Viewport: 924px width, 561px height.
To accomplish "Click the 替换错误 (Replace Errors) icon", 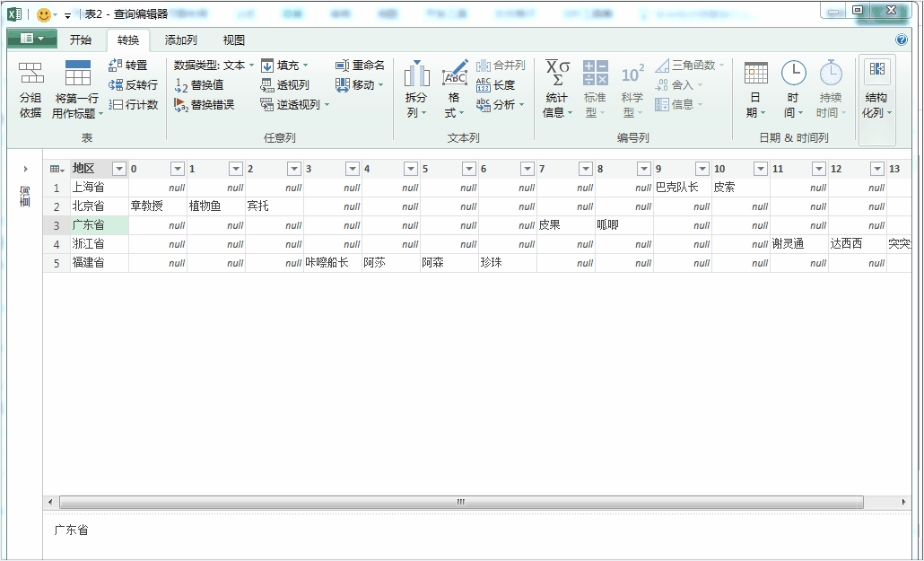I will [181, 105].
